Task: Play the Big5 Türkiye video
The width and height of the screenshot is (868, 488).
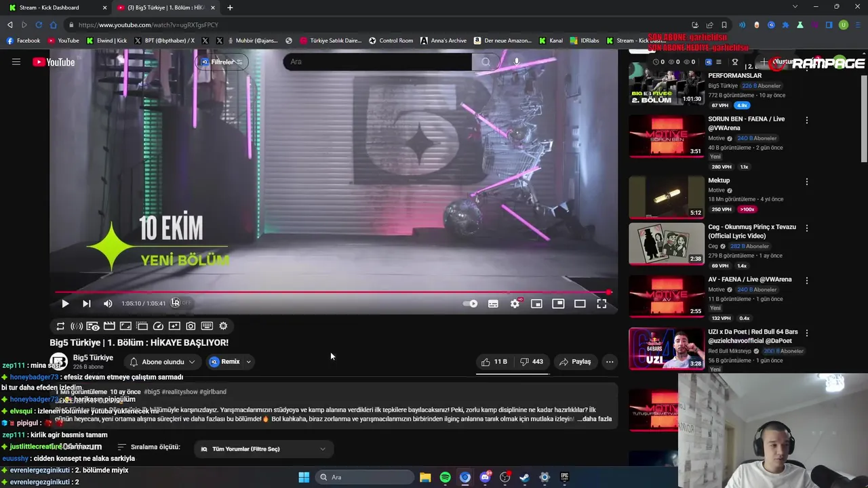Action: tap(65, 304)
